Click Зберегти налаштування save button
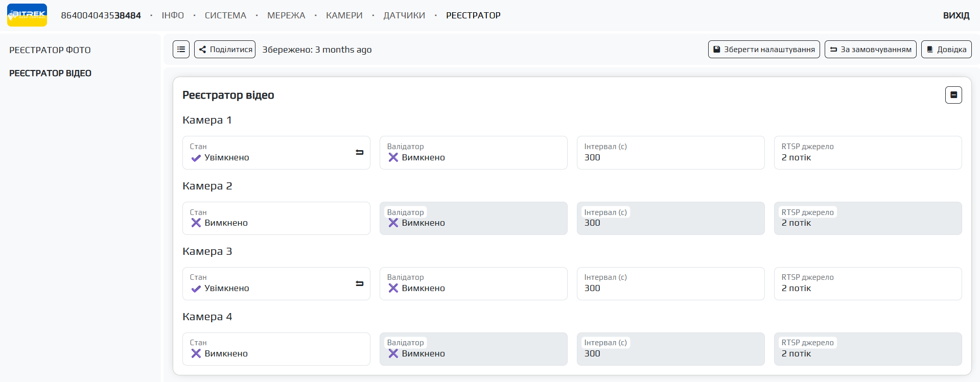Screen dimensions: 980x382 tap(763, 50)
